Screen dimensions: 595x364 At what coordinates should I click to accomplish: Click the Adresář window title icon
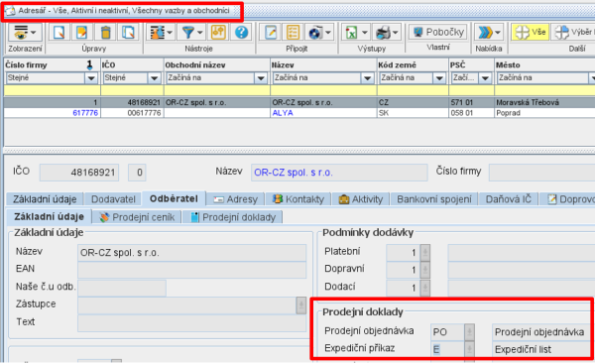coord(10,11)
